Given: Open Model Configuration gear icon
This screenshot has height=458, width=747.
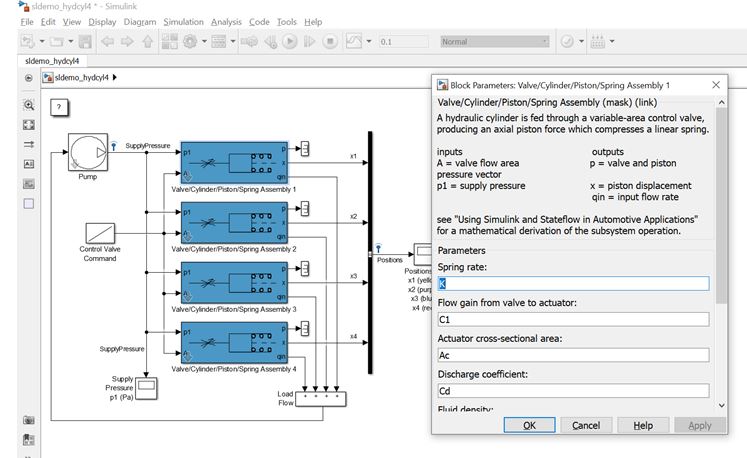Looking at the screenshot, I should pos(190,41).
